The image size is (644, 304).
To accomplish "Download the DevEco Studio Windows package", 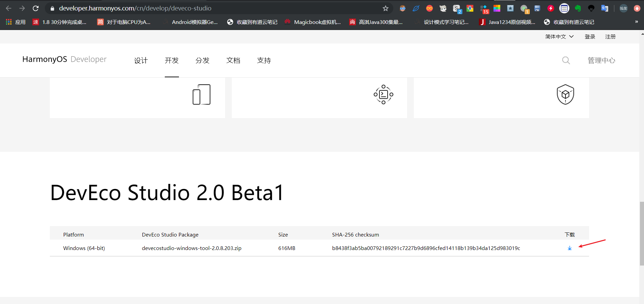I will pos(570,248).
